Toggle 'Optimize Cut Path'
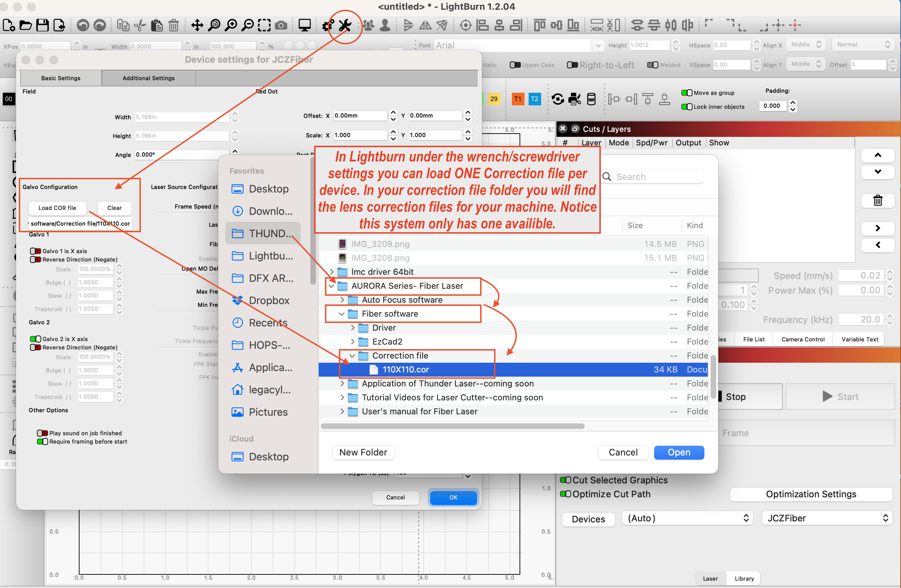 (x=566, y=494)
